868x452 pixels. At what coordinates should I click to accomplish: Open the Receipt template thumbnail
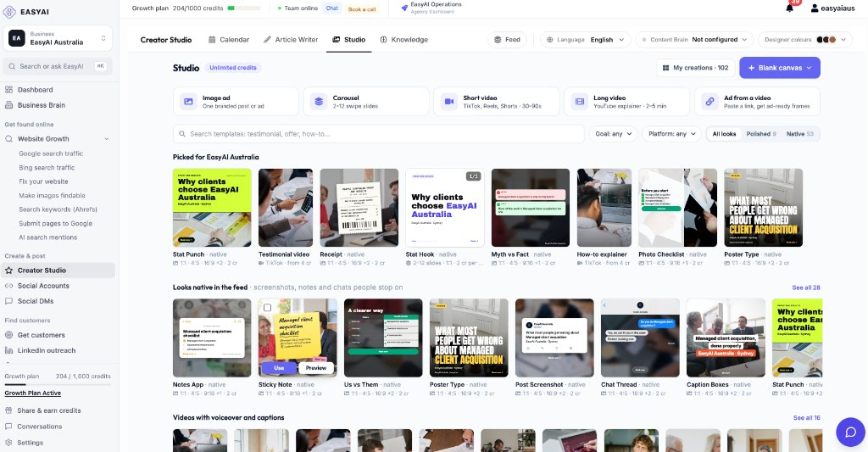tap(359, 208)
